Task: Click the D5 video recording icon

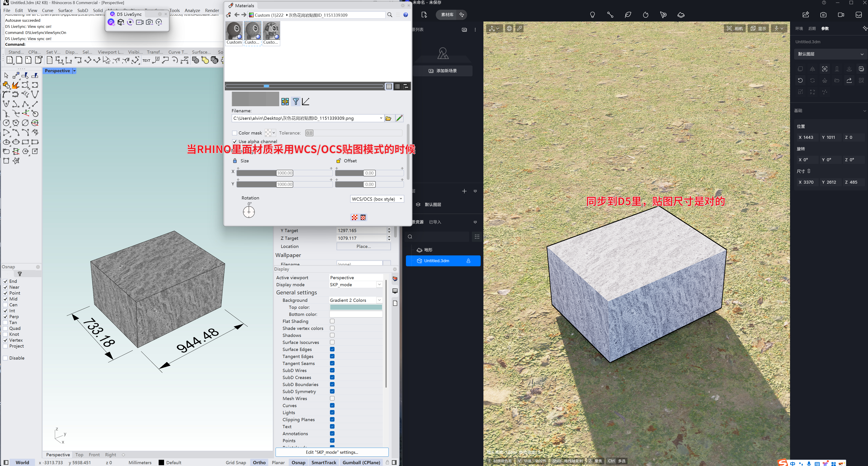Action: pyautogui.click(x=841, y=15)
